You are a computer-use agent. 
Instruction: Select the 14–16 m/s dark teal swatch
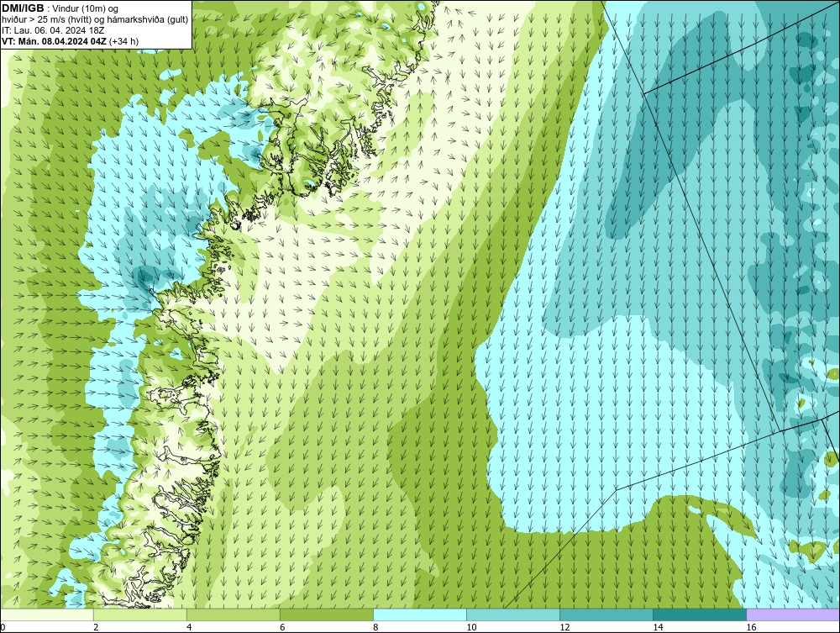[x=699, y=615]
